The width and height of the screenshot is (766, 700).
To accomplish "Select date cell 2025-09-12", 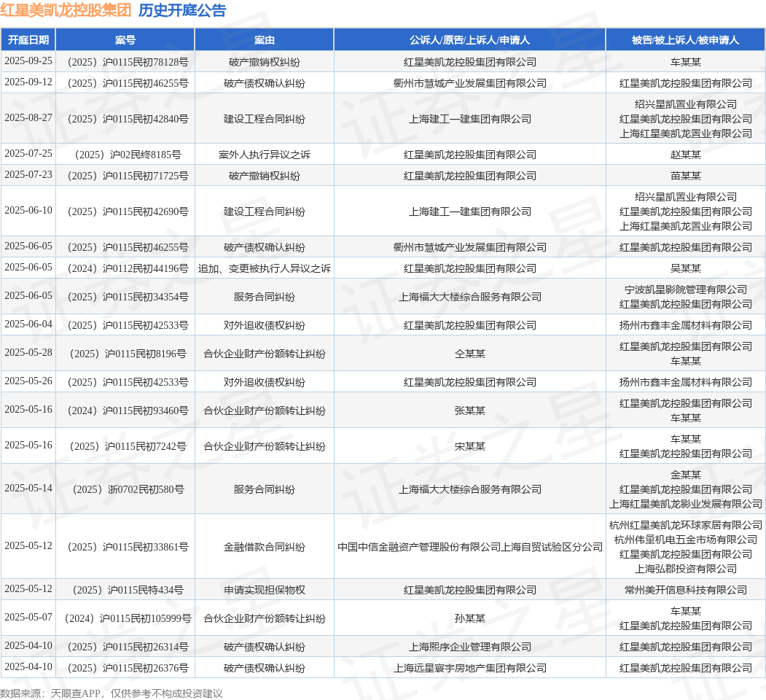I will pos(28,82).
